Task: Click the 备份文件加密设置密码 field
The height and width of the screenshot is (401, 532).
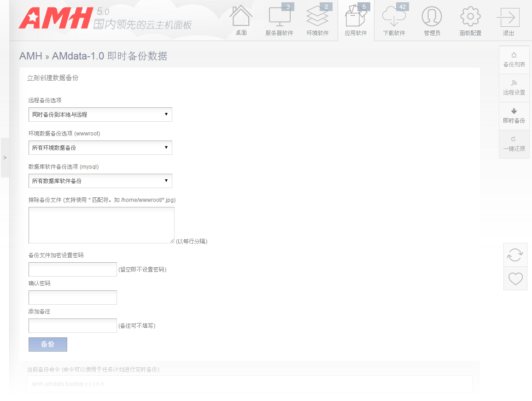Action: (73, 269)
